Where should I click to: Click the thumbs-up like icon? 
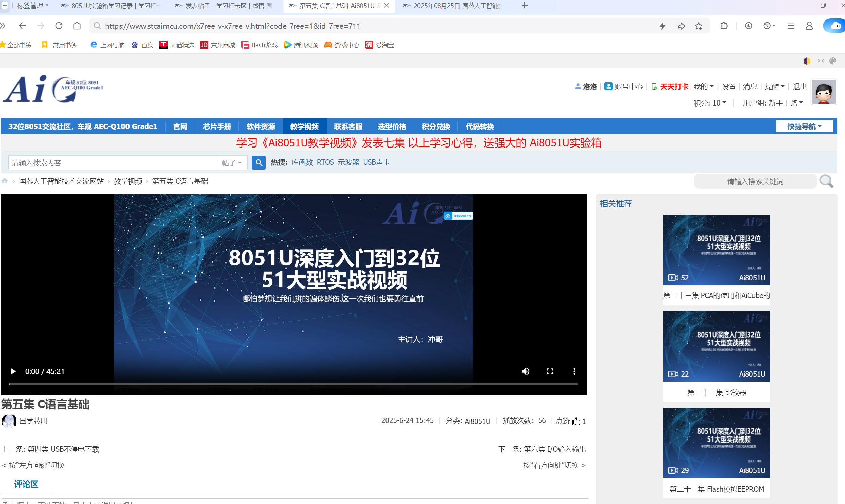[576, 421]
